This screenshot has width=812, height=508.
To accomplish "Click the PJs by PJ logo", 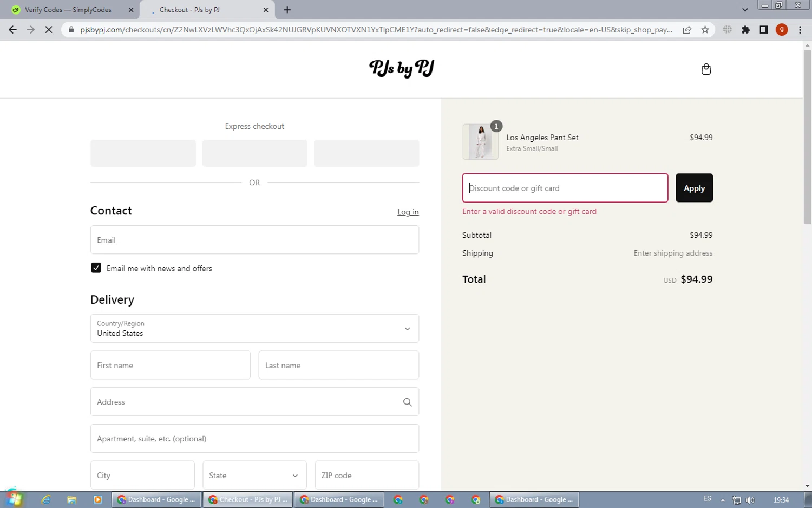I will point(402,69).
